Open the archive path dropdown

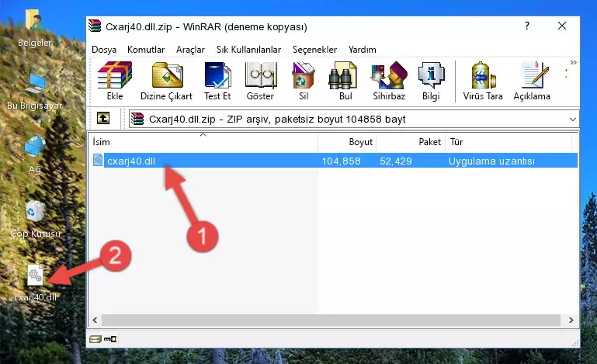[x=572, y=120]
